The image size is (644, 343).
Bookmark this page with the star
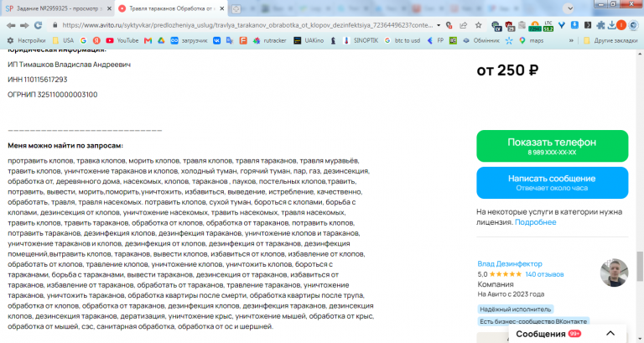pos(479,25)
